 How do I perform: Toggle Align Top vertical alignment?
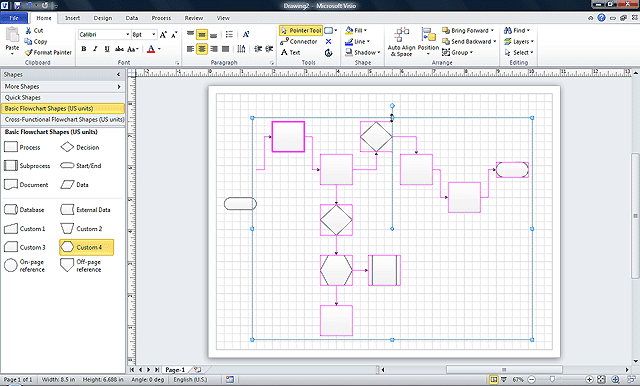tap(190, 35)
